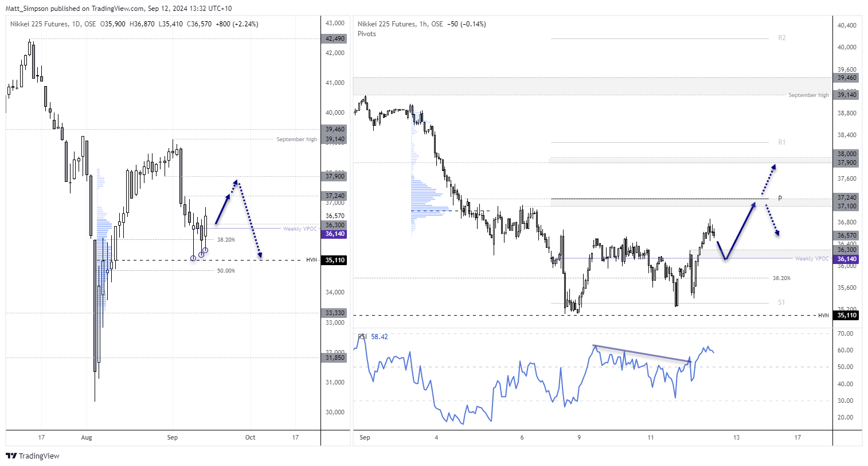This screenshot has height=466, width=868.
Task: Click the 30,000 tick on daily price axis
Action: pos(335,412)
